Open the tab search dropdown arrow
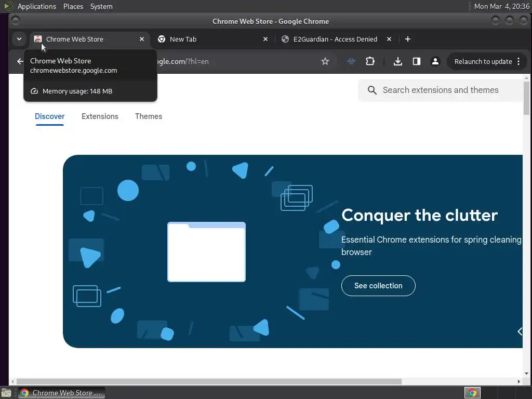The height and width of the screenshot is (399, 532). (19, 39)
